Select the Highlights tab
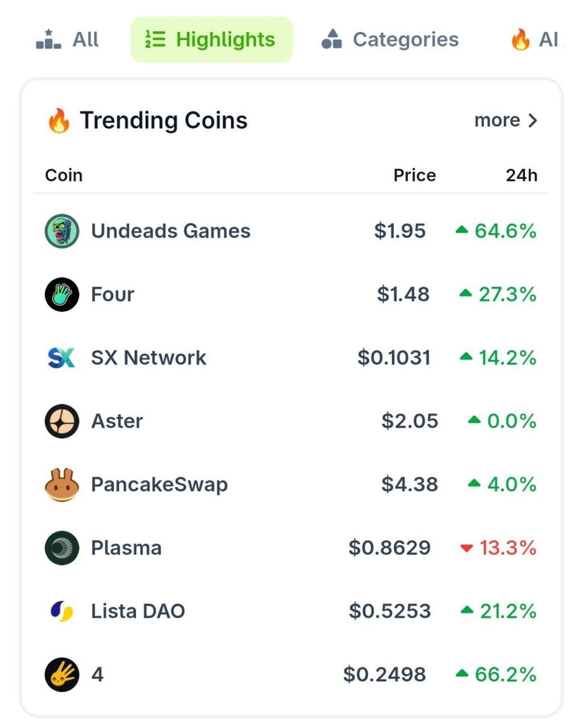This screenshot has width=574, height=728. (212, 39)
